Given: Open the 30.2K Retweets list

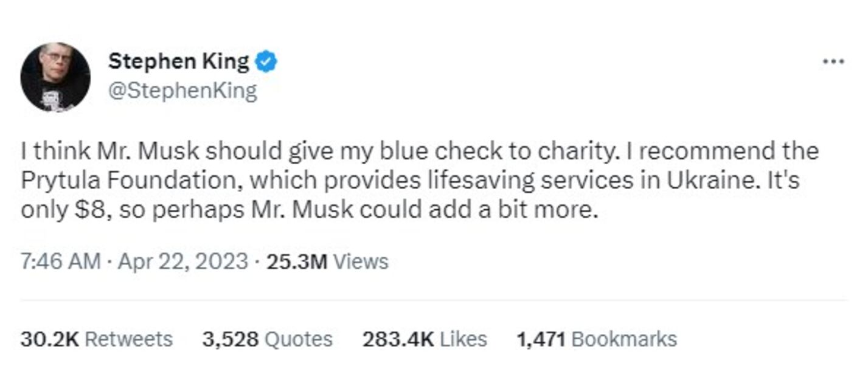Looking at the screenshot, I should coord(96,339).
